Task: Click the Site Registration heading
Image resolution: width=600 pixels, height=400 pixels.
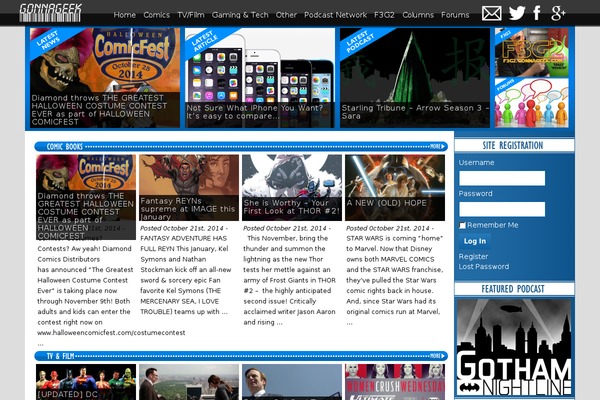Action: [x=513, y=145]
